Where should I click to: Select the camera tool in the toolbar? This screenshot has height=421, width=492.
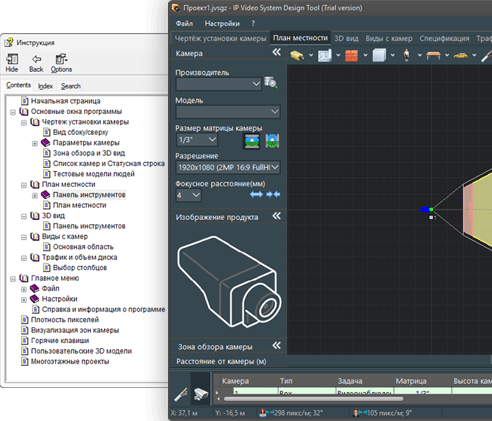click(x=297, y=55)
